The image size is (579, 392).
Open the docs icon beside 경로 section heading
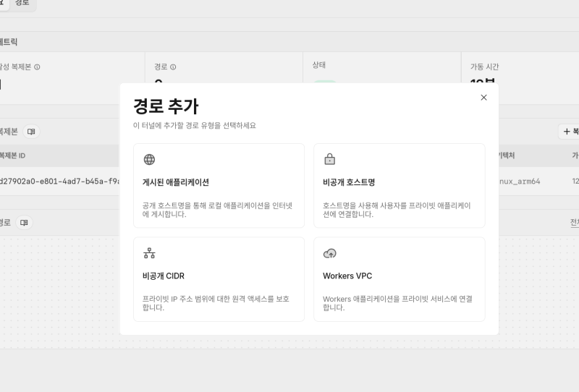pos(24,223)
